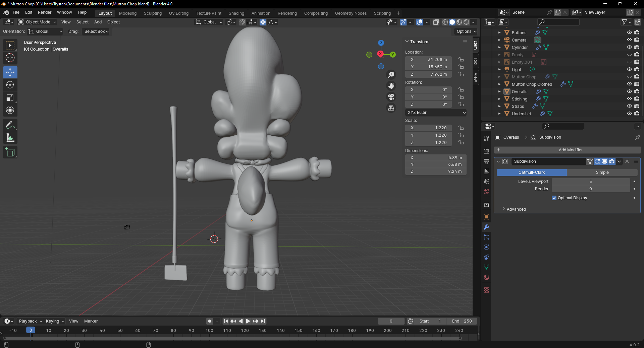Toggle visibility of the Light object

coord(629,69)
